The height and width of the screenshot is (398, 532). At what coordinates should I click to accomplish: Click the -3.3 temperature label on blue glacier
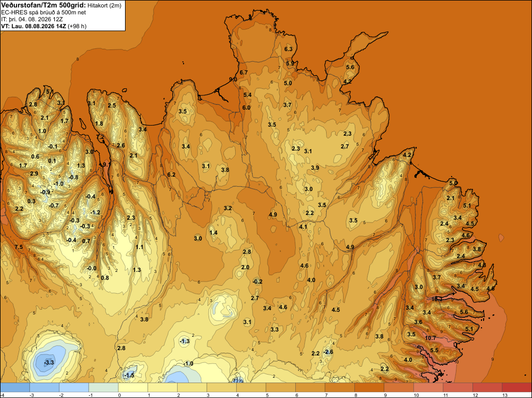tap(49, 362)
